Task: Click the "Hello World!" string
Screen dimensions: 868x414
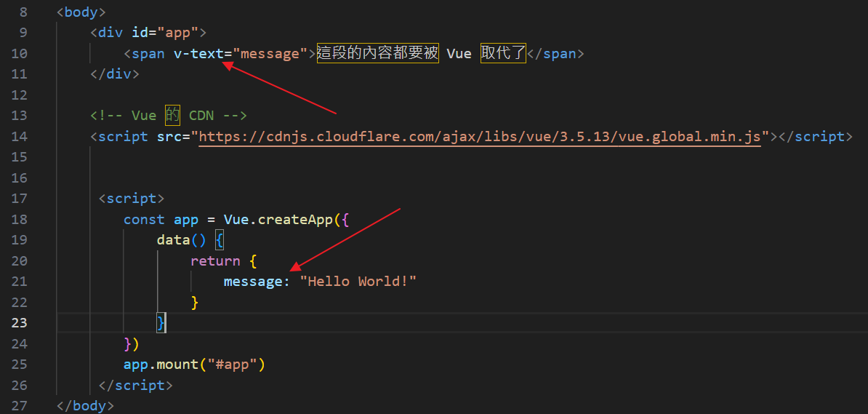Action: point(358,282)
